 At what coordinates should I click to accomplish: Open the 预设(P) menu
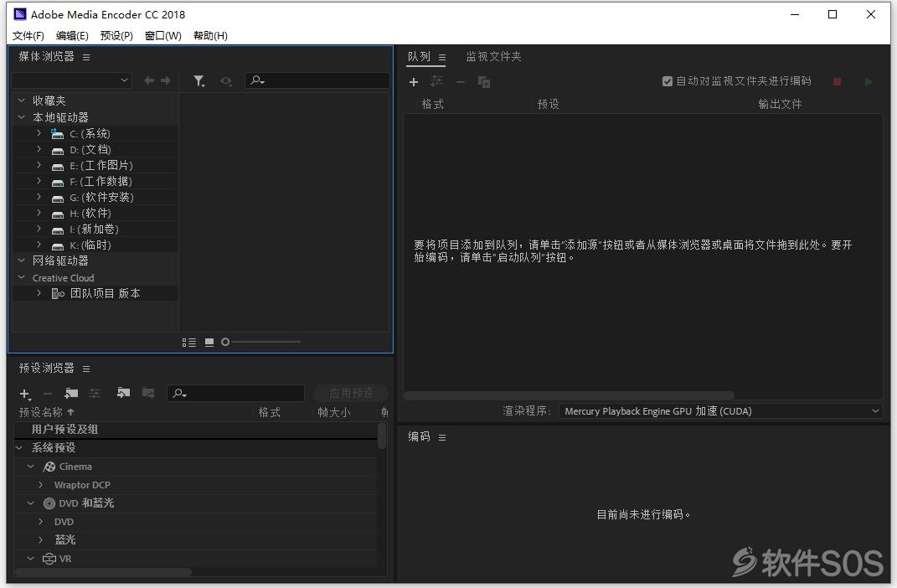(x=116, y=35)
